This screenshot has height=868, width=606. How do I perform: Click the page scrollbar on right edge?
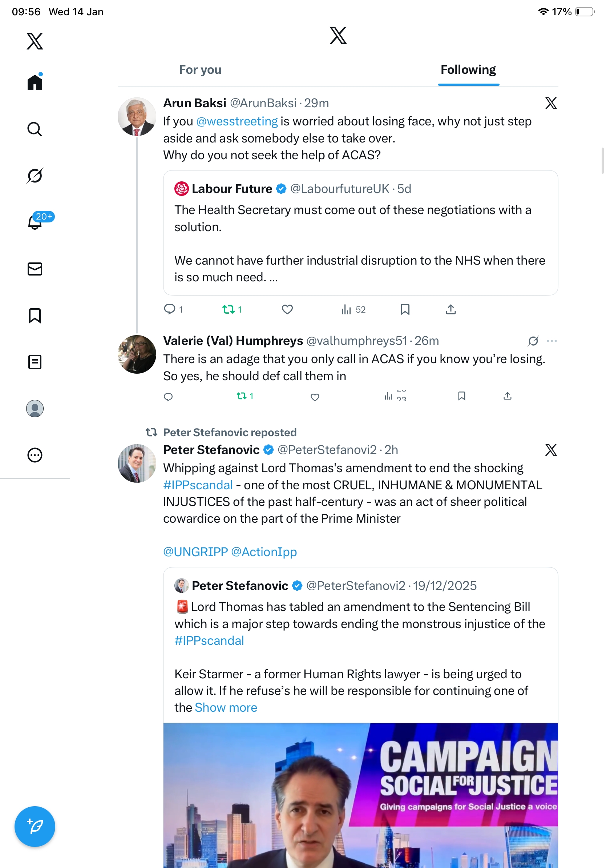[603, 161]
